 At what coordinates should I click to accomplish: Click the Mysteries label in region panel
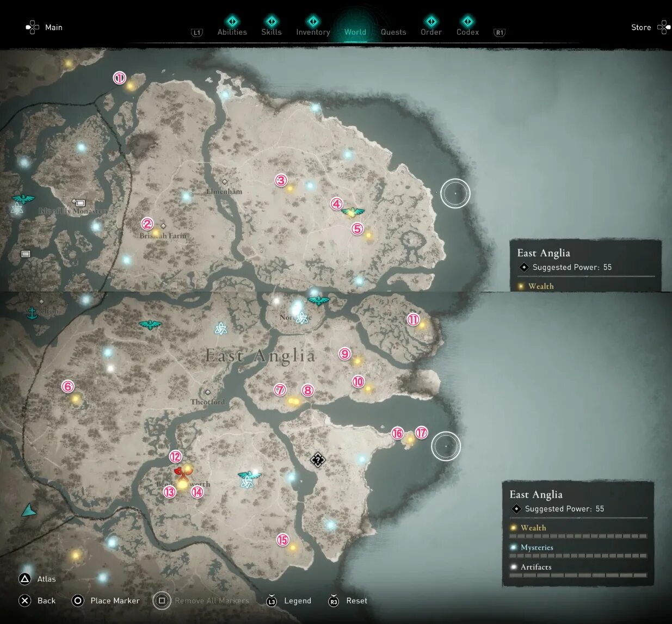pos(537,547)
